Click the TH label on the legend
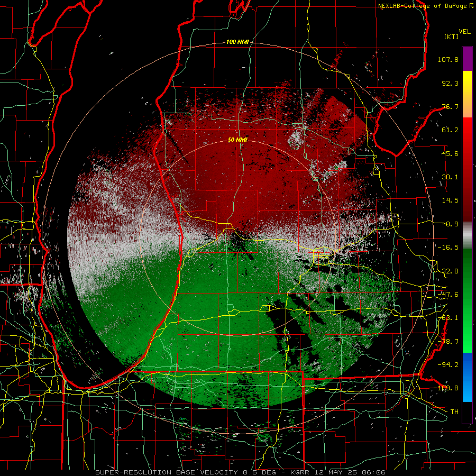Viewport: 476px width, 476px height. [454, 412]
